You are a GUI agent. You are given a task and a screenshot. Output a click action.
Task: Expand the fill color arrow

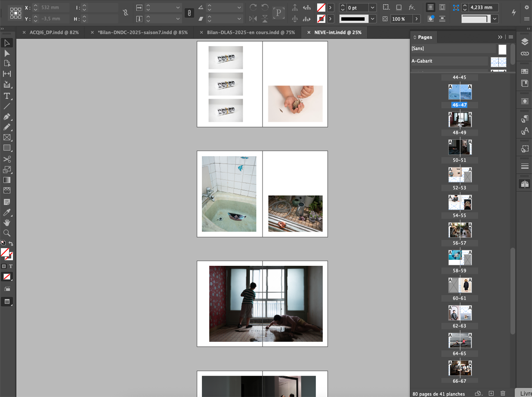(x=331, y=7)
